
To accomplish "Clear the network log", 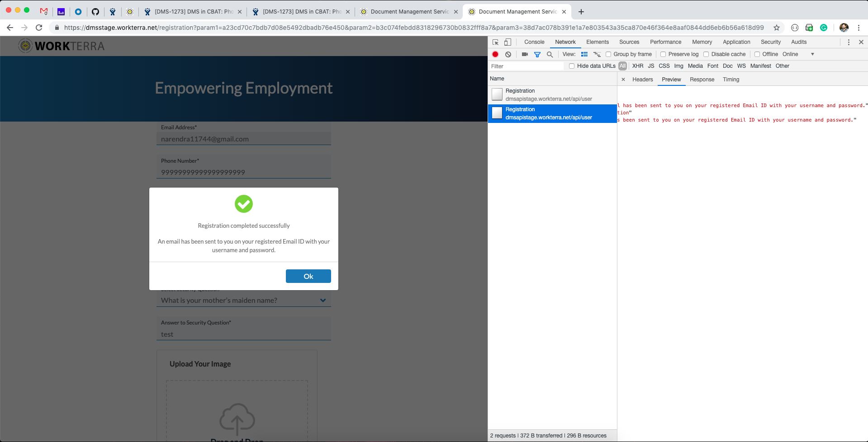I will (508, 54).
